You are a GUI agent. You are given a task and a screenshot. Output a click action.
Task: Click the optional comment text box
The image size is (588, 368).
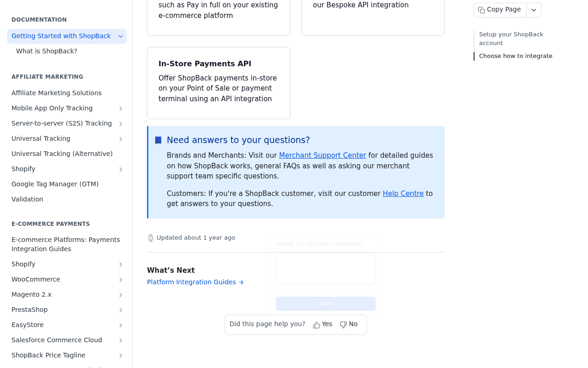click(x=326, y=269)
